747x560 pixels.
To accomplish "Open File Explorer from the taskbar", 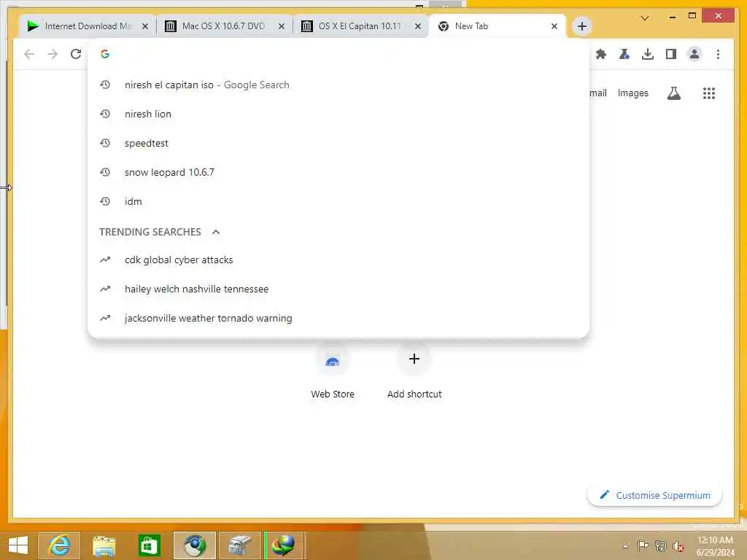I will coord(104,545).
